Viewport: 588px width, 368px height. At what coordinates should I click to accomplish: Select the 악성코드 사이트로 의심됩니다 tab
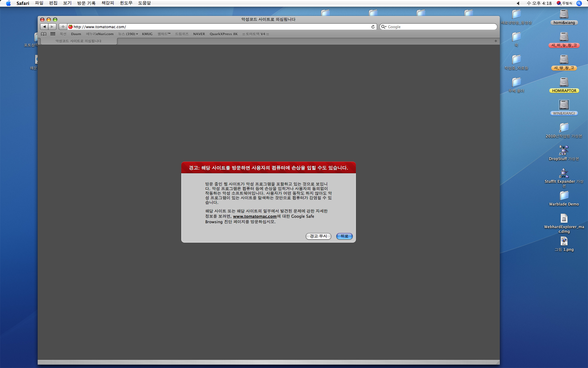pyautogui.click(x=78, y=41)
